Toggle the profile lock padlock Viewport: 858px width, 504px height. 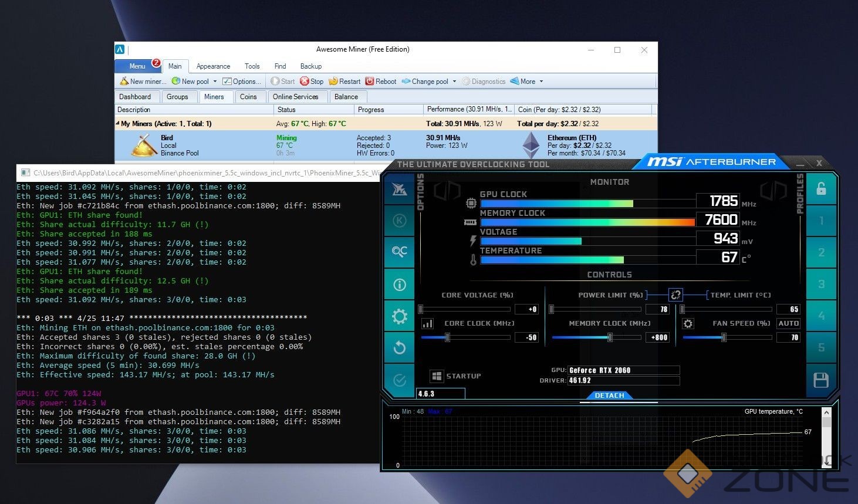tap(821, 188)
